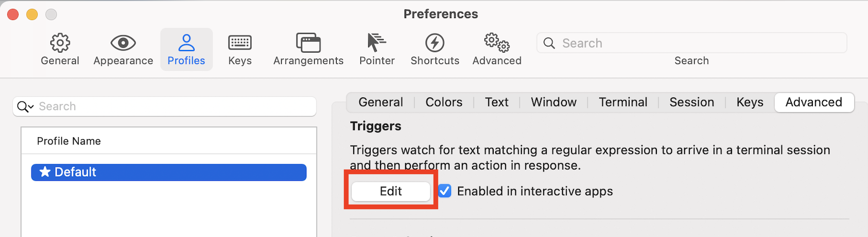Switch to the Terminal tab
Image resolution: width=868 pixels, height=237 pixels.
[623, 102]
